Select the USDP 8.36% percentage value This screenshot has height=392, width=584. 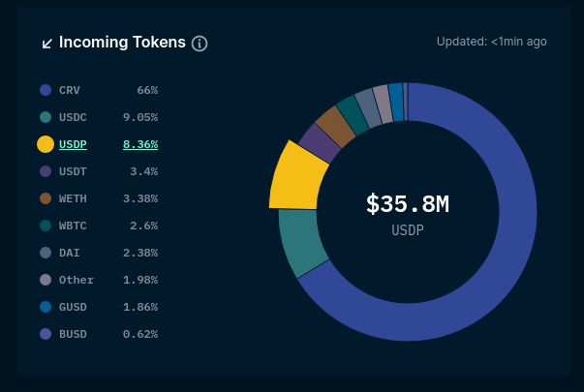point(139,144)
